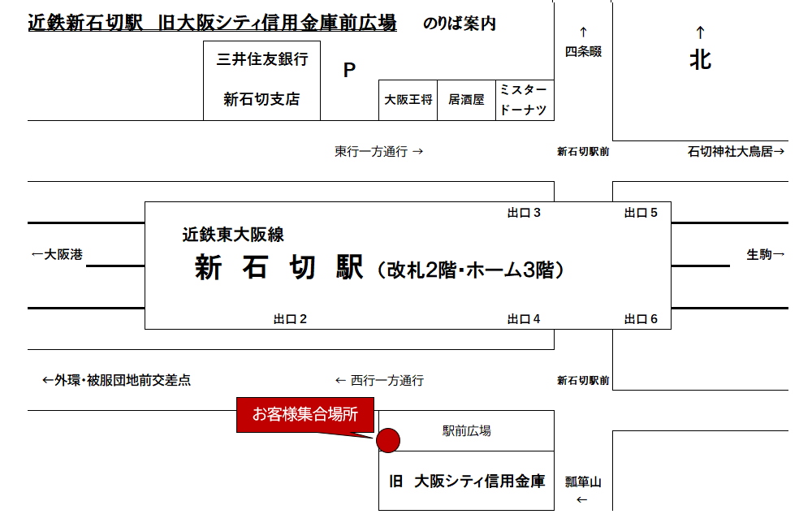The width and height of the screenshot is (812, 527).
Task: Click the 出口5 exit label
Action: click(x=641, y=213)
